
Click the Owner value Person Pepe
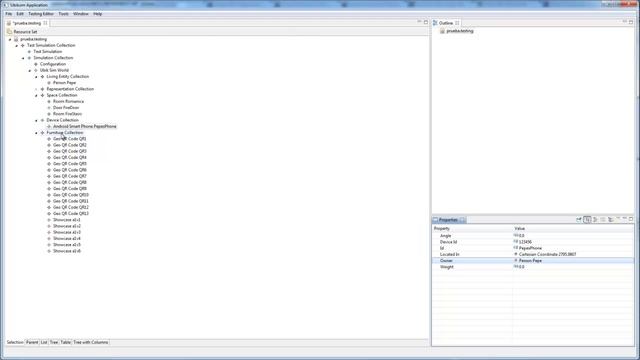tap(530, 260)
